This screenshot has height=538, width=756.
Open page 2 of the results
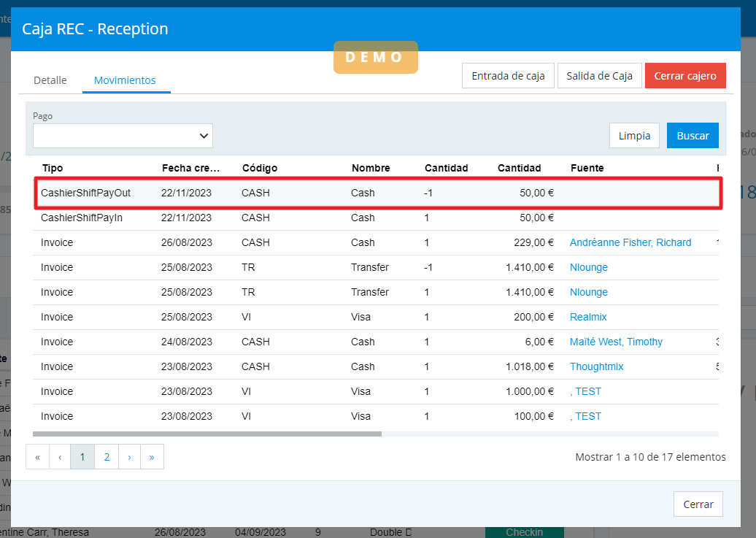(x=107, y=457)
